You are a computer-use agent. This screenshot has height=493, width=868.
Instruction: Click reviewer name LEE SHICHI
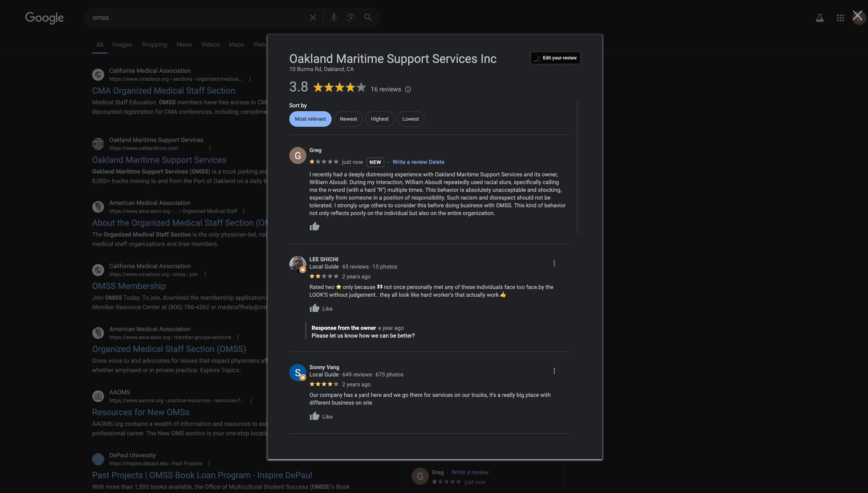(324, 259)
